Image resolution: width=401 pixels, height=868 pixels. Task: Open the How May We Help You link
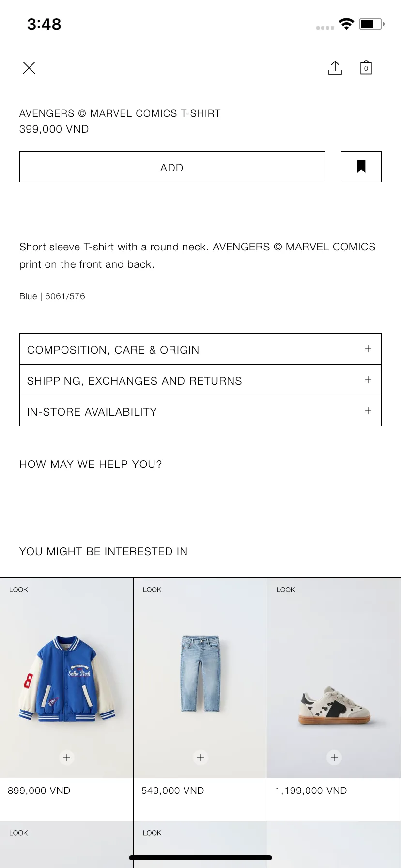point(91,464)
